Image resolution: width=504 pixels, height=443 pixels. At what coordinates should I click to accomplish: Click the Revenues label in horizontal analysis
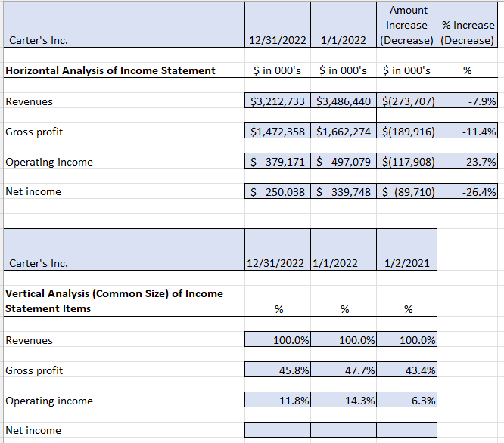29,101
